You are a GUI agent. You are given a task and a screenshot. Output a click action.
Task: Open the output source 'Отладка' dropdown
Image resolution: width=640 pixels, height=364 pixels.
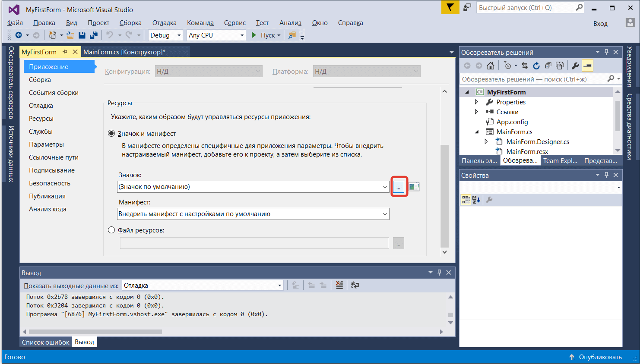[203, 286]
